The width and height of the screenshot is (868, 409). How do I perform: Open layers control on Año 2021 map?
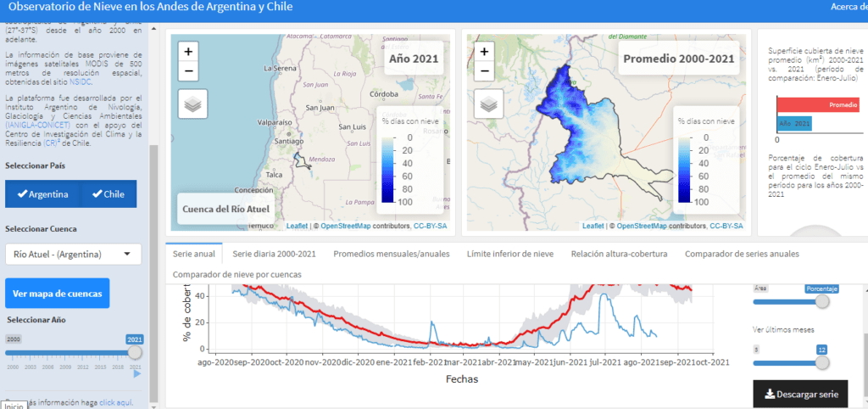coord(192,104)
